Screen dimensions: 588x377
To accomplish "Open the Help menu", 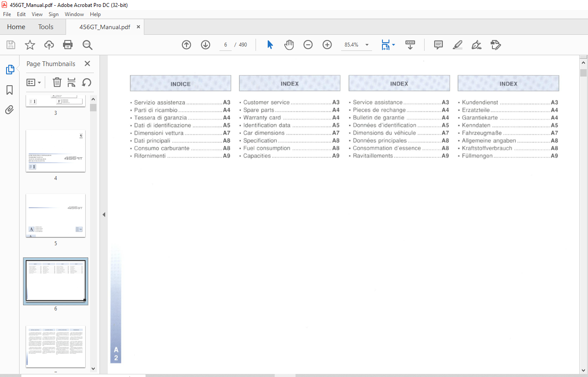I will click(95, 14).
